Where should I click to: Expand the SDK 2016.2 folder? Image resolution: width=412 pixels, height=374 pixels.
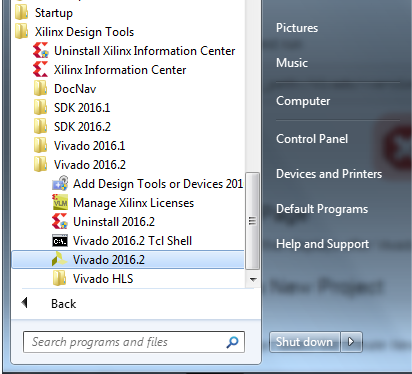[x=82, y=127]
